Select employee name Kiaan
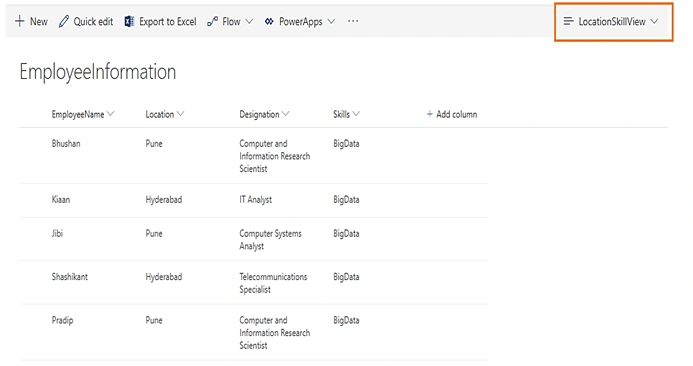The height and width of the screenshot is (366, 693). 61,199
